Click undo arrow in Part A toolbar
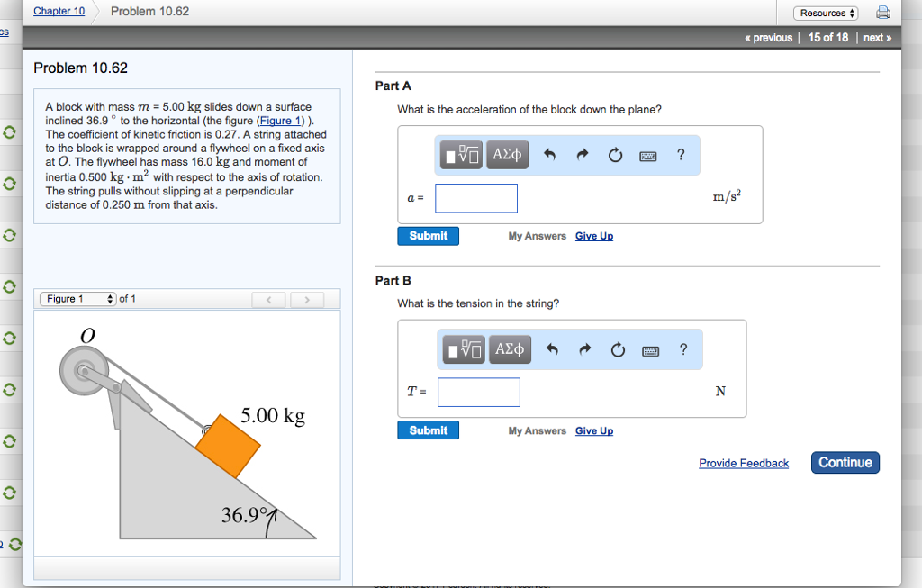The image size is (922, 588). (x=549, y=155)
